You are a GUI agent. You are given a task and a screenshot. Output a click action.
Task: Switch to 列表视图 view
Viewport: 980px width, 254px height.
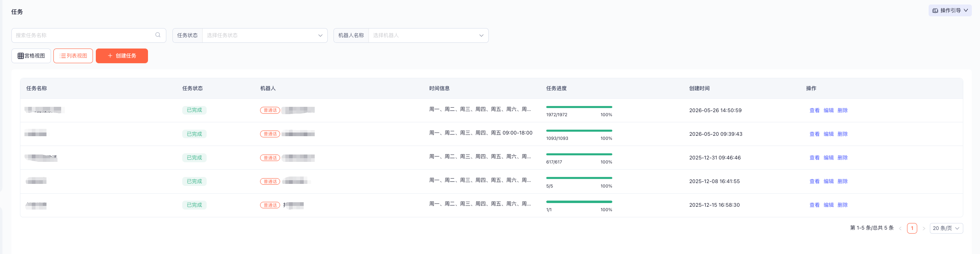(x=73, y=56)
